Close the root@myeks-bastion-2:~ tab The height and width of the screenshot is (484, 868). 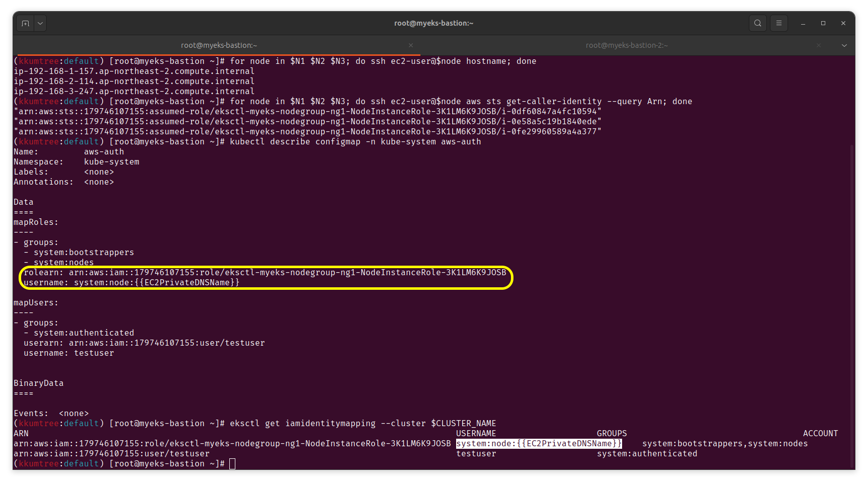pyautogui.click(x=819, y=45)
